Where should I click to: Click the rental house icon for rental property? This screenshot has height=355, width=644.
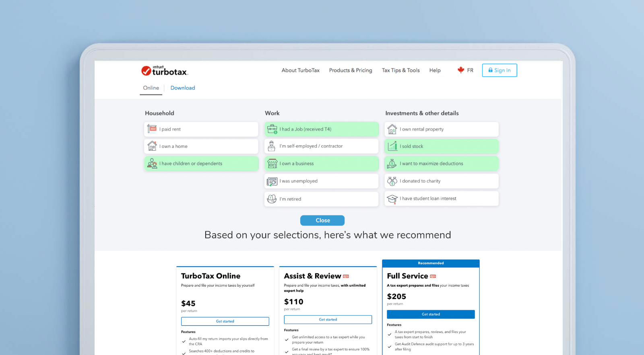point(392,129)
